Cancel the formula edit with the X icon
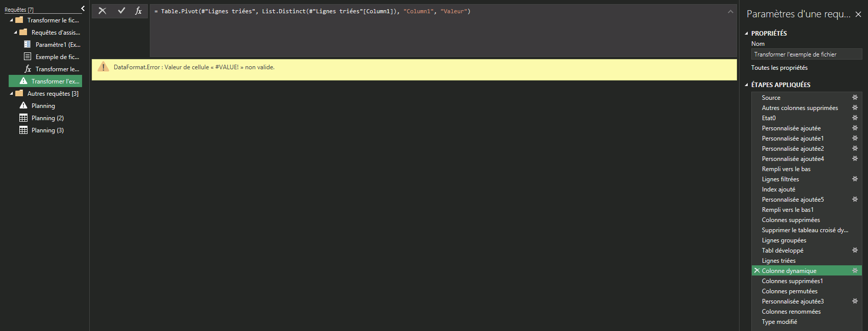The width and height of the screenshot is (868, 331). pos(102,11)
